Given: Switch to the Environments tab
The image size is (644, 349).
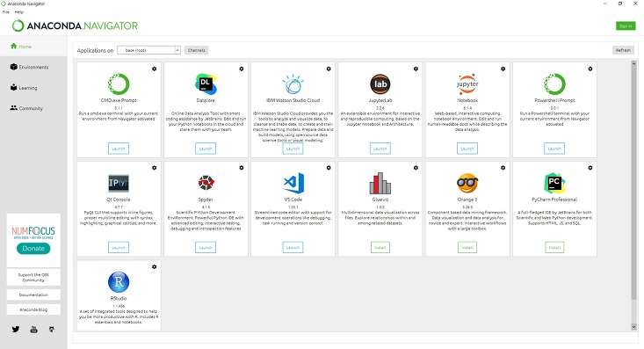Looking at the screenshot, I should tap(33, 67).
